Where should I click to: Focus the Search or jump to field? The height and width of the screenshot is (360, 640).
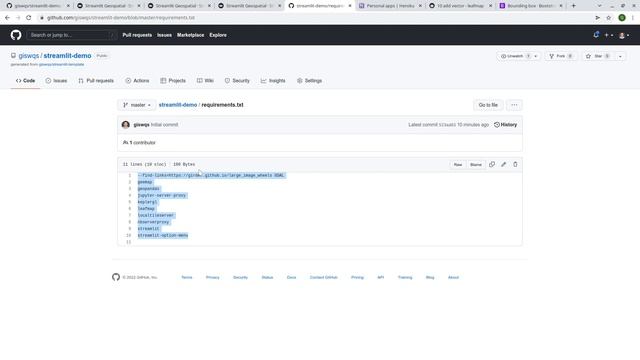(x=71, y=35)
